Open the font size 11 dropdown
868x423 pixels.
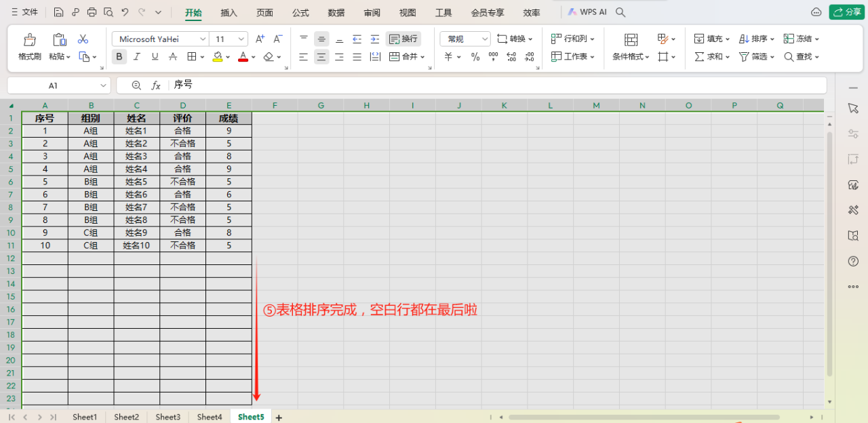pos(241,39)
